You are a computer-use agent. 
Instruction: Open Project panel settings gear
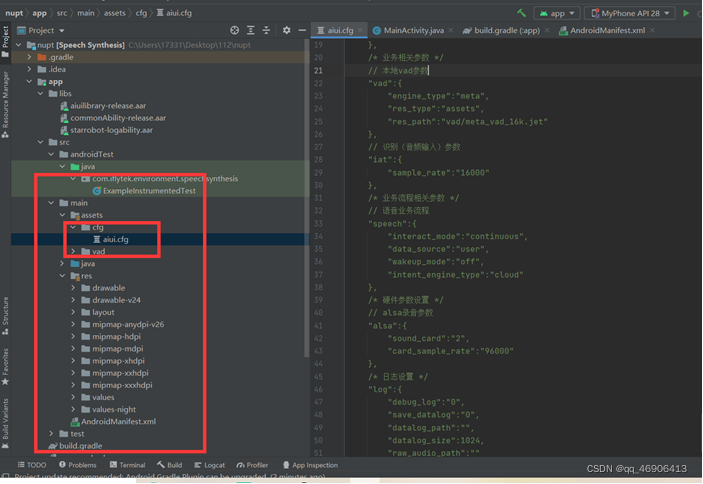click(286, 30)
